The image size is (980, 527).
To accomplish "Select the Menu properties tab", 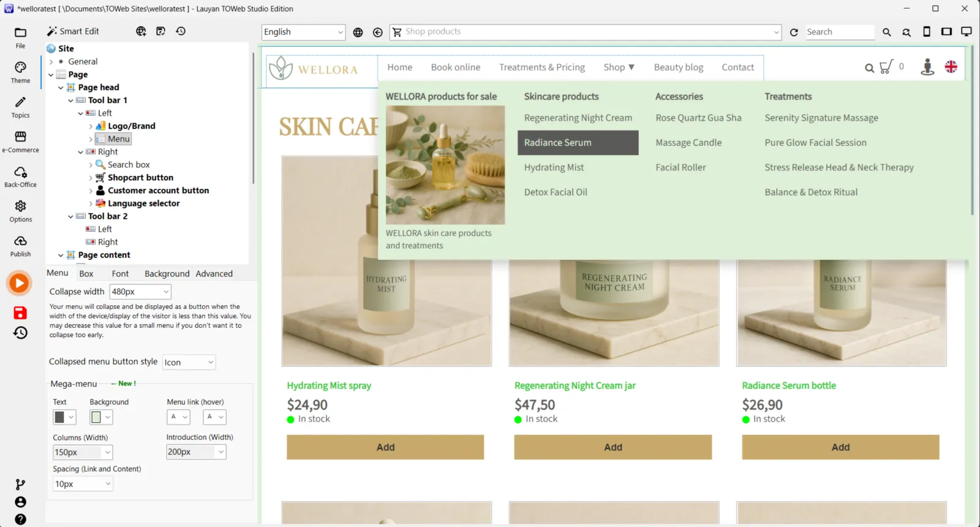I will 58,273.
